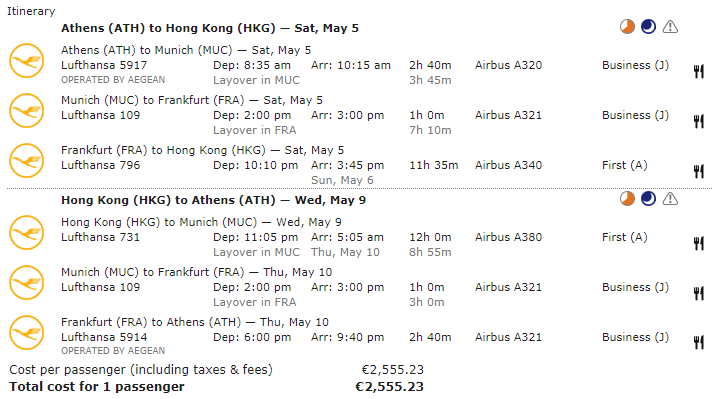Click Lufthansa crane logo for flight 796
The image size is (723, 399).
pyautogui.click(x=27, y=161)
